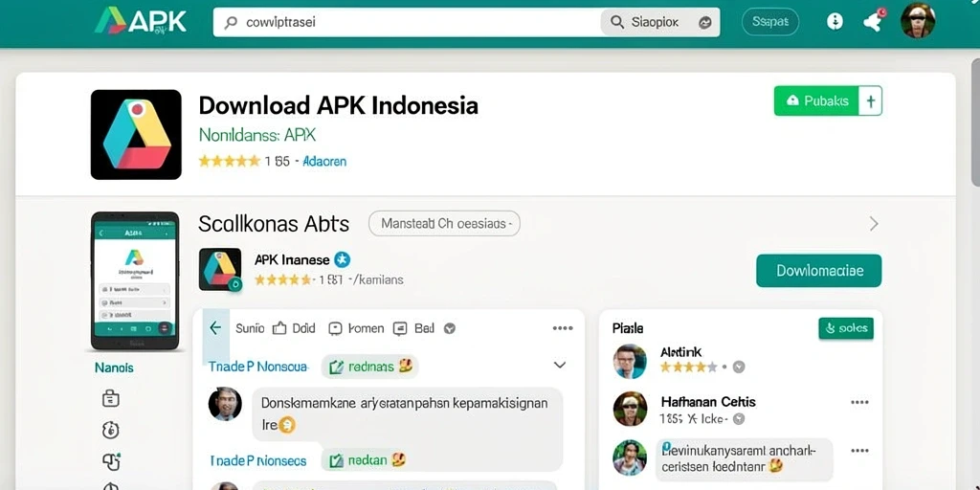Click the APK logo in header

(x=141, y=21)
